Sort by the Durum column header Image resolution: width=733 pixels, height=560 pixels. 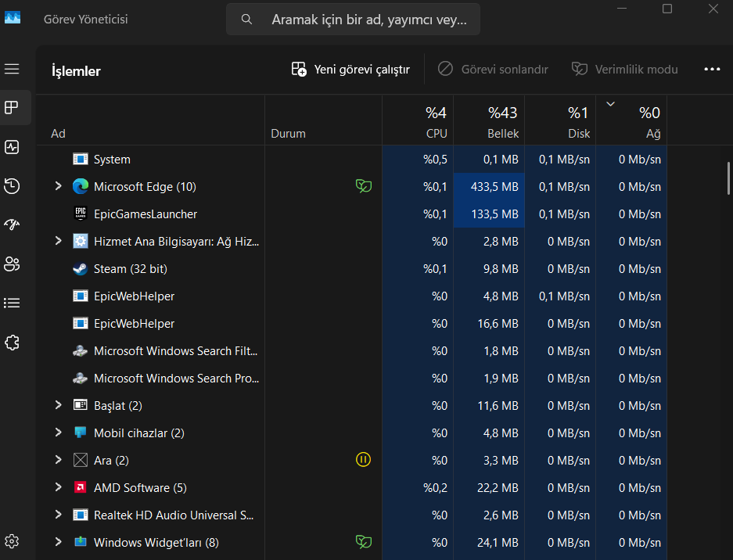(x=324, y=120)
